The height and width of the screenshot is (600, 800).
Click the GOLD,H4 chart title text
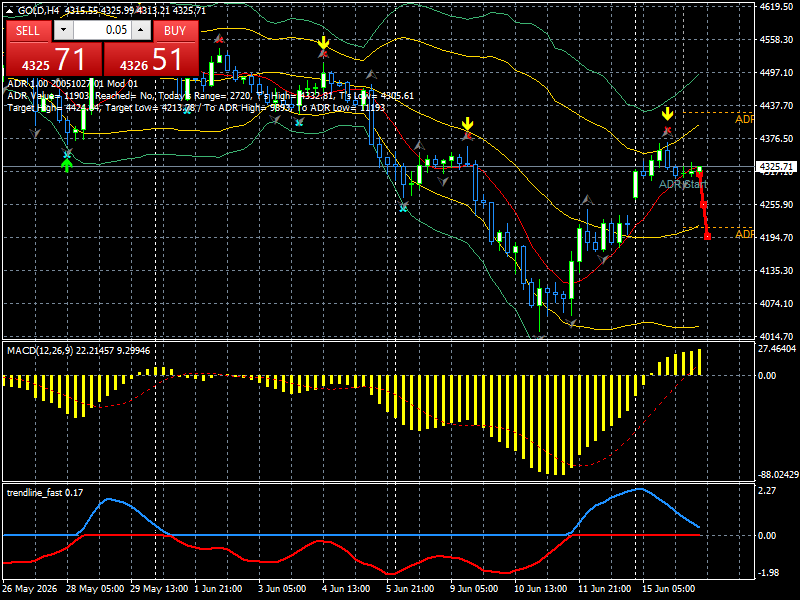pos(39,11)
